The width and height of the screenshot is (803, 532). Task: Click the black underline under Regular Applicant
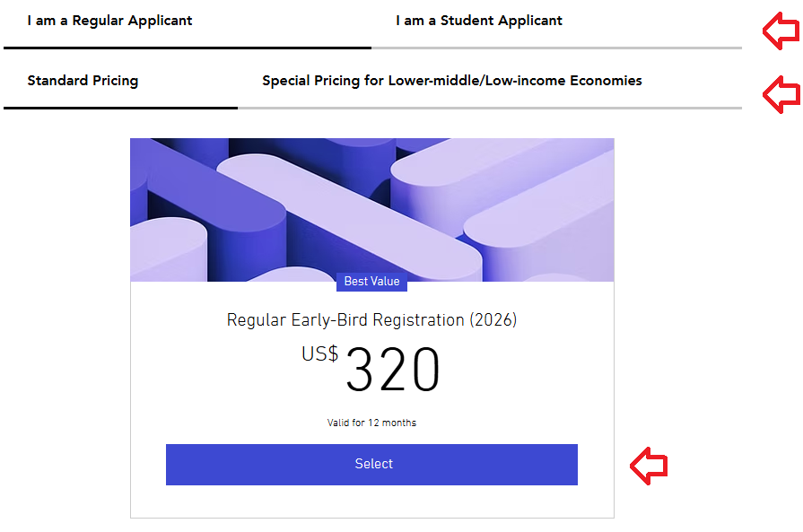click(x=187, y=47)
